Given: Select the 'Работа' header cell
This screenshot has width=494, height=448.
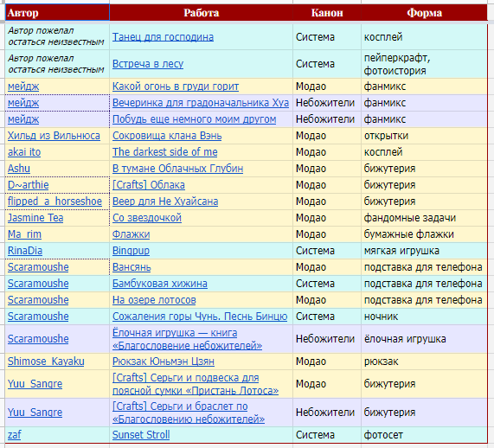Looking at the screenshot, I should (x=201, y=13).
